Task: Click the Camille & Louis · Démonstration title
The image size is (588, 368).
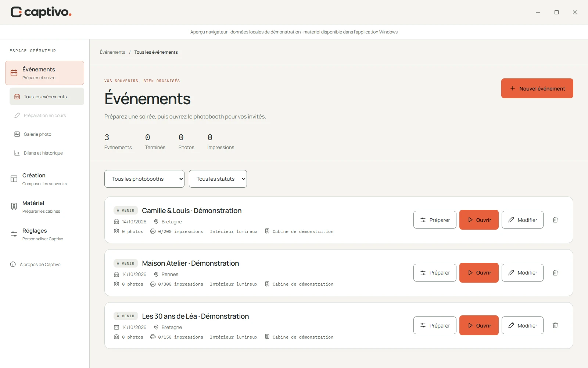Action: coord(192,210)
